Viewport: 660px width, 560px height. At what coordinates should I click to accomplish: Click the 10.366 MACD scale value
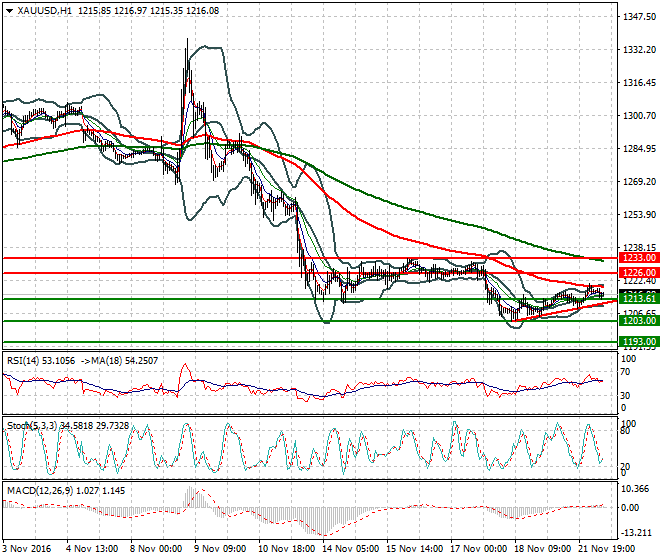[x=635, y=489]
